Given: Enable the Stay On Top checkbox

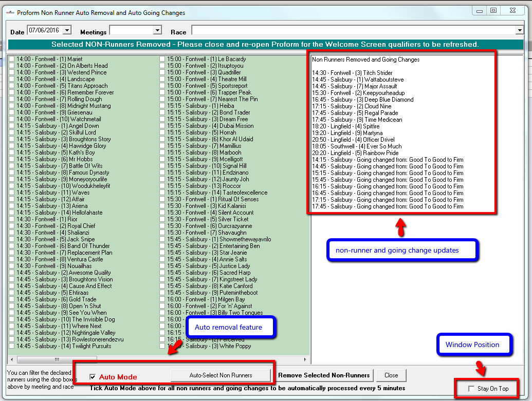Looking at the screenshot, I should click(471, 389).
